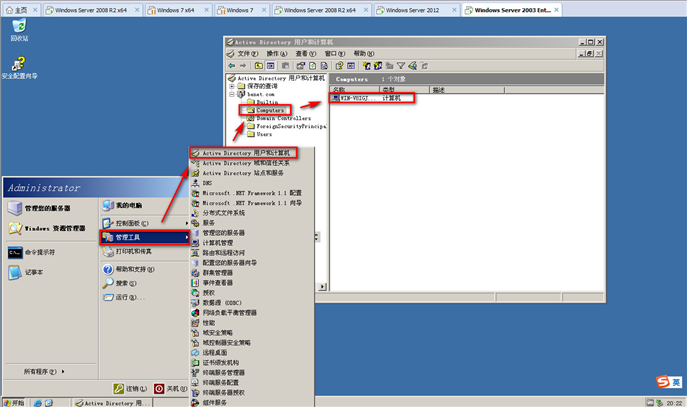687x407 pixels.
Task: Expand 控制面板 submenu arrow
Action: coord(187,223)
